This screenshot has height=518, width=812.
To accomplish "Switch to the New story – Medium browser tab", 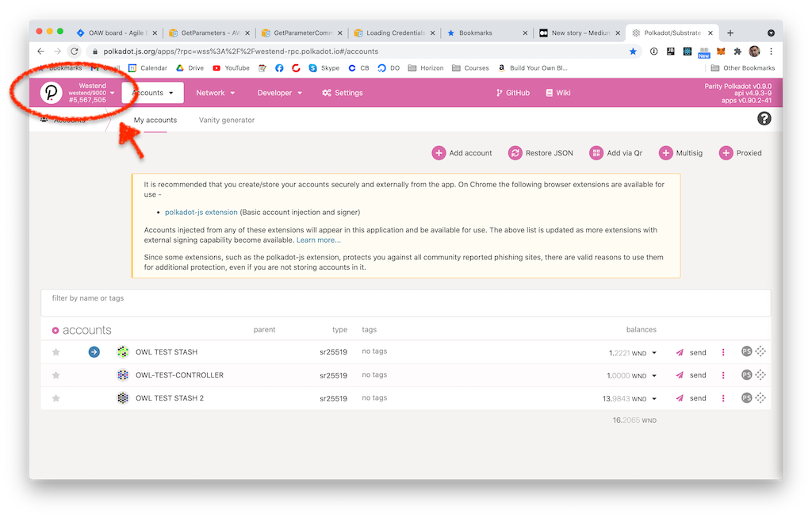I will pos(580,33).
